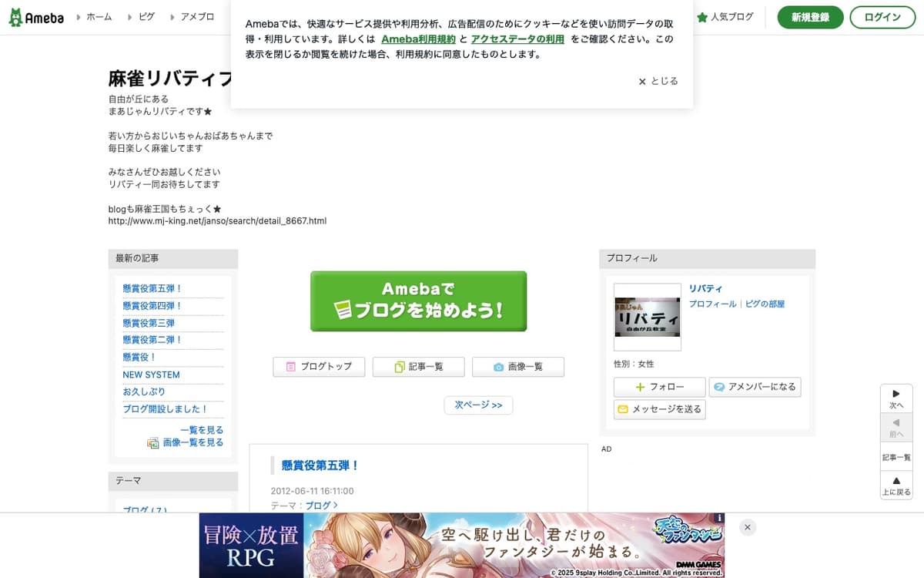Viewport: 924px width, 578px height.
Task: Go to 次ページ >>
Action: pos(478,405)
